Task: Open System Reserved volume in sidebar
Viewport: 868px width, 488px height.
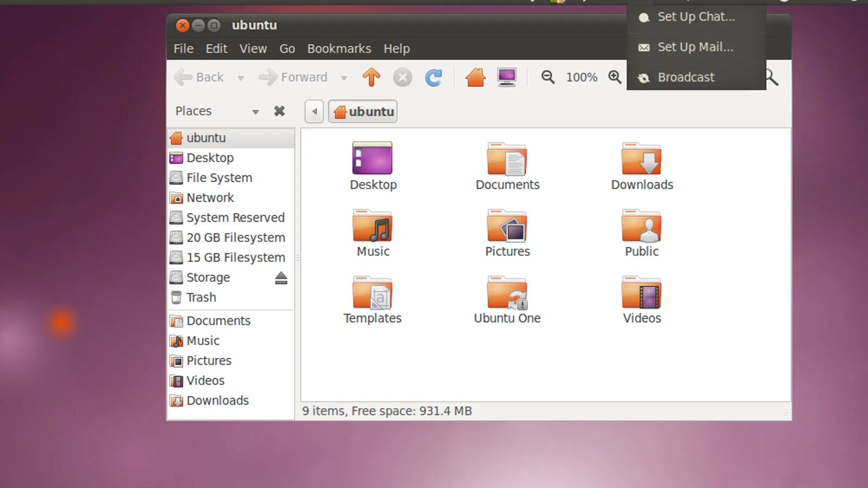Action: tap(231, 218)
